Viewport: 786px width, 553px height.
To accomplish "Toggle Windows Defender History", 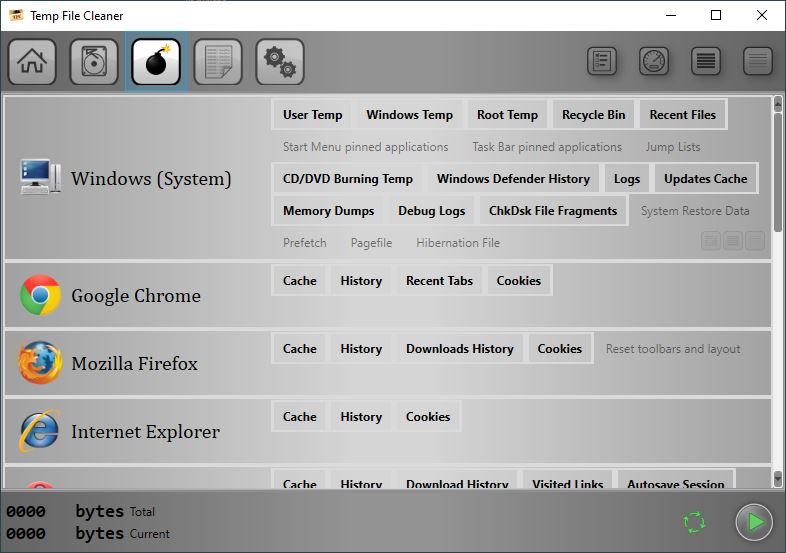I will pos(513,179).
